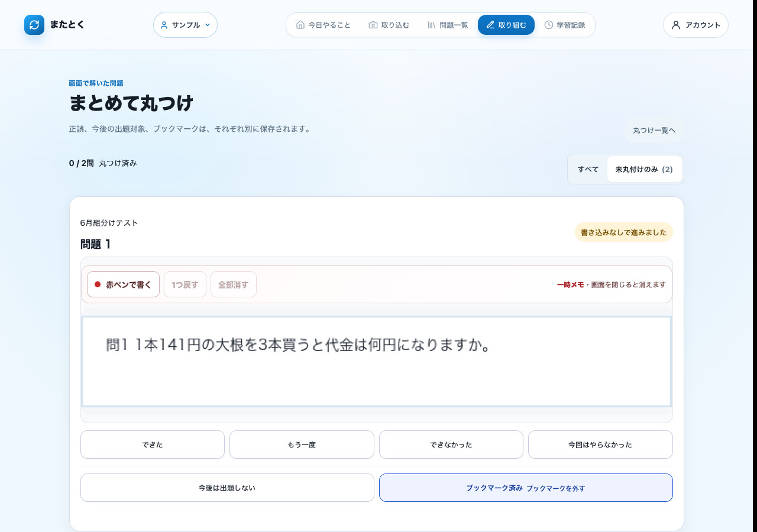Switch to the 問題一覧 tab

pos(448,25)
